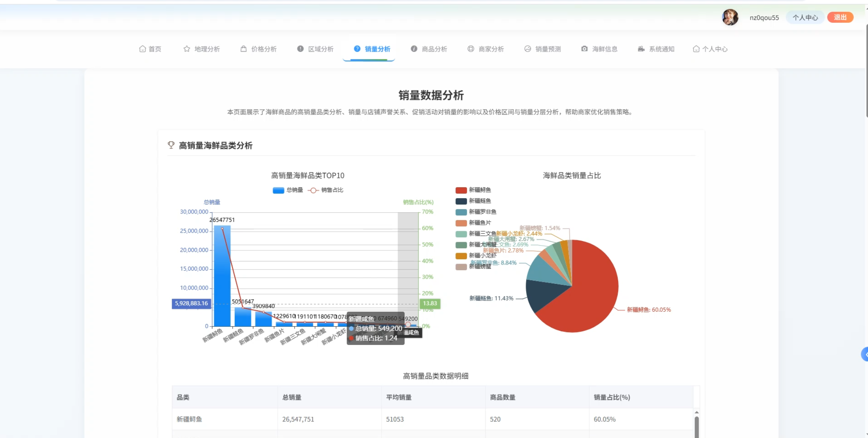Open the 商品分析 tab

[x=429, y=49]
